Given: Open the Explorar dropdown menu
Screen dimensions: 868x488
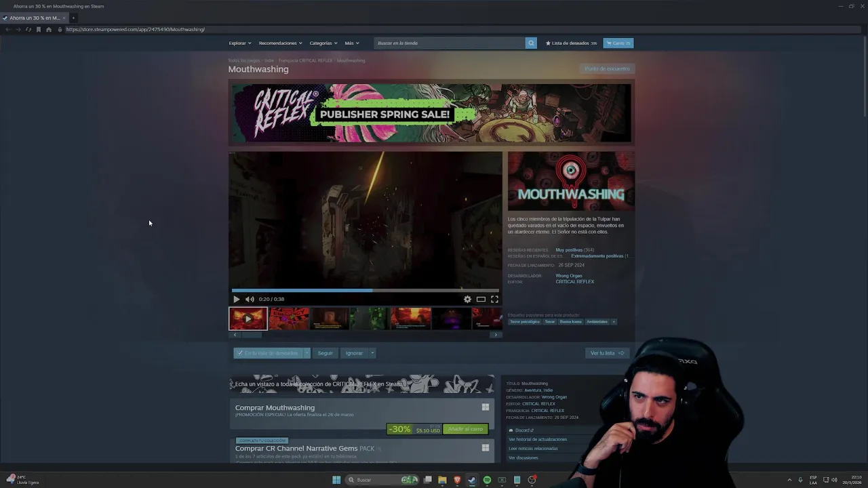Looking at the screenshot, I should 240,43.
